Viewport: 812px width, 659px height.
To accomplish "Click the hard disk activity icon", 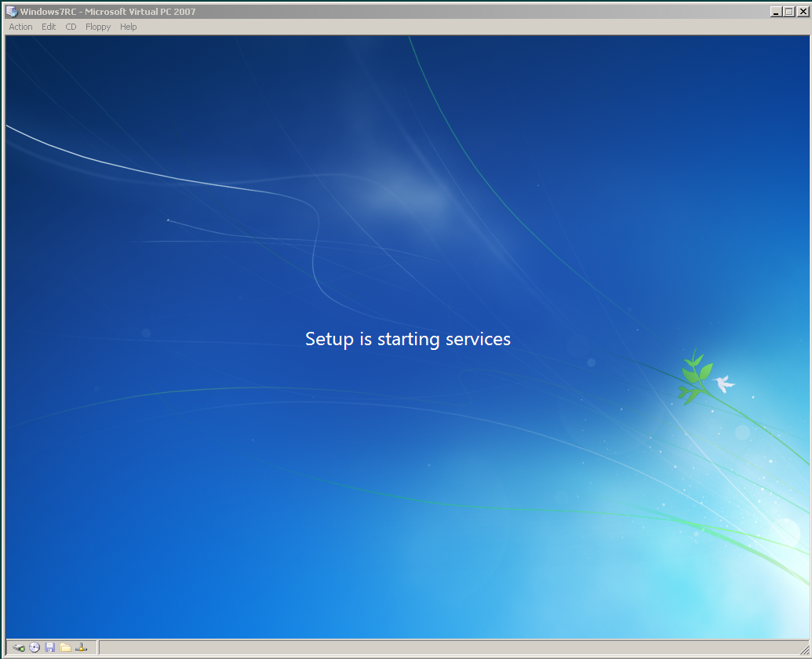I will coord(19,647).
